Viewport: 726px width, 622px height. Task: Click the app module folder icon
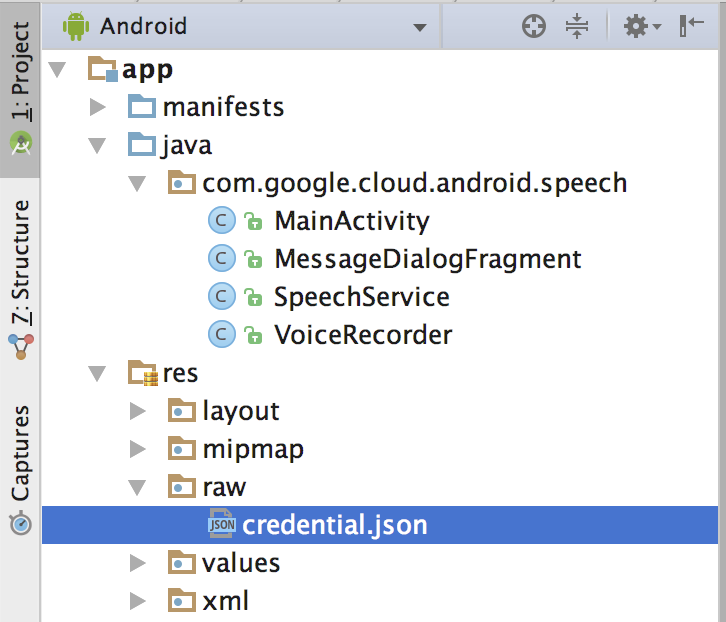pos(103,69)
